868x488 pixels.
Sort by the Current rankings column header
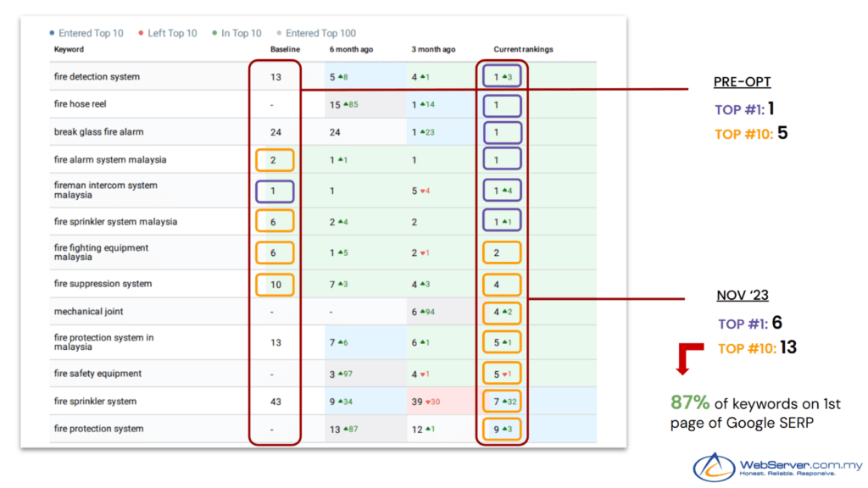pyautogui.click(x=523, y=50)
